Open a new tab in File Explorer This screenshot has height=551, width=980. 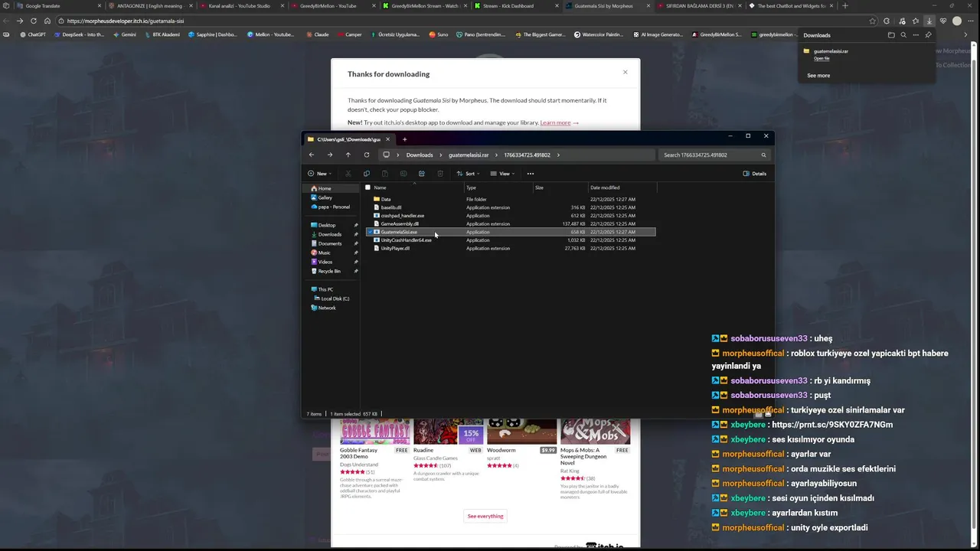(405, 139)
